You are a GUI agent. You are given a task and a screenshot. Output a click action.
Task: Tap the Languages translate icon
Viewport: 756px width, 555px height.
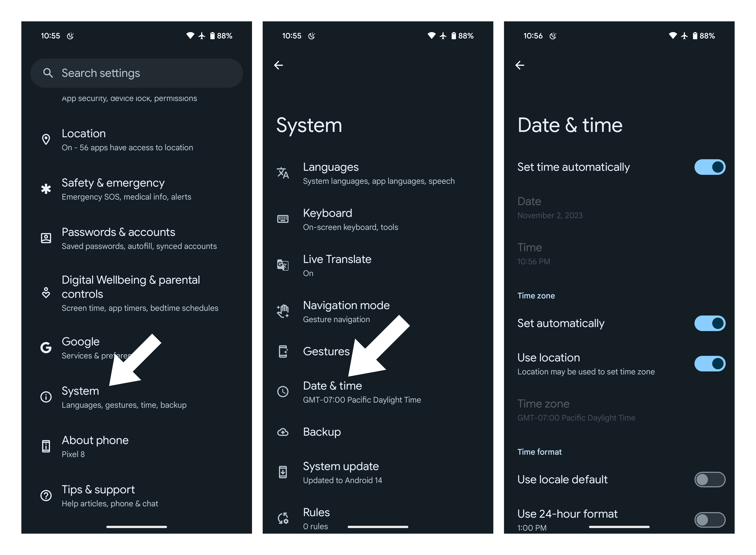point(283,173)
